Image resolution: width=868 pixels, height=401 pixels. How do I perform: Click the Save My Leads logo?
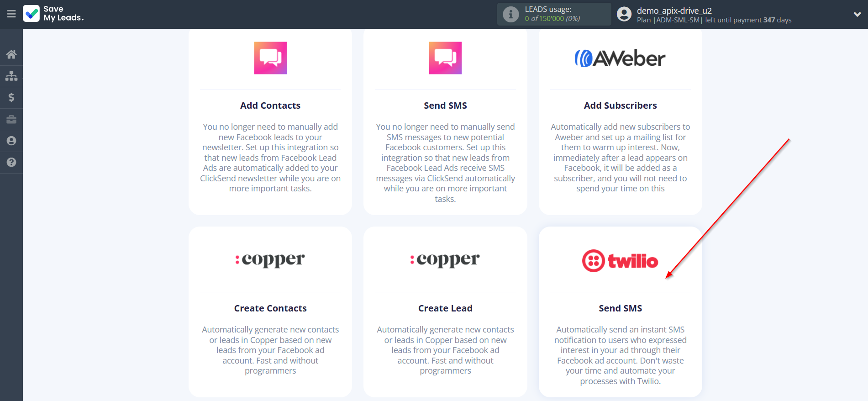point(53,14)
